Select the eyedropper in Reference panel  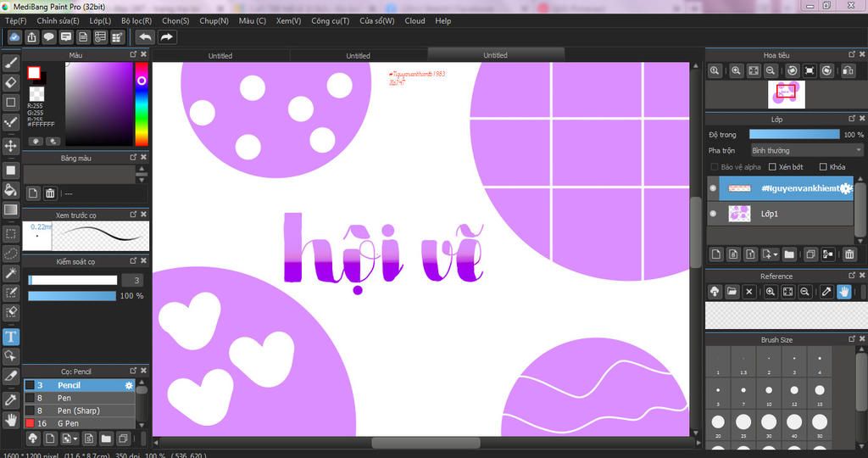click(x=826, y=291)
